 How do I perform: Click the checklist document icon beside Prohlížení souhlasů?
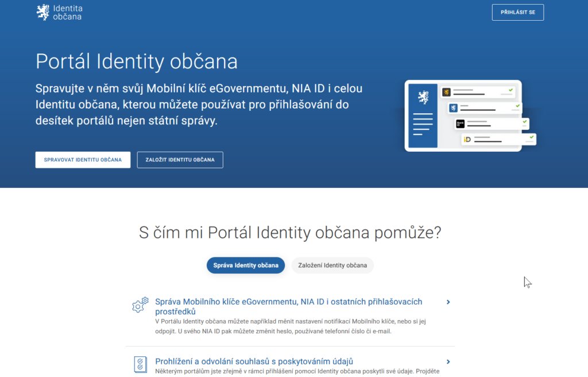[140, 364]
